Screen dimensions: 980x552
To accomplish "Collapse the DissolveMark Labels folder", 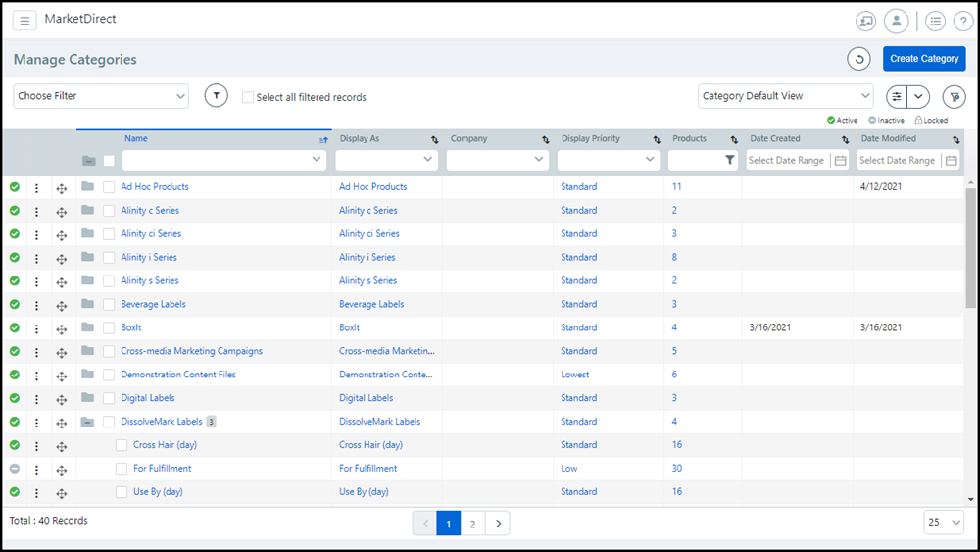I will (88, 422).
